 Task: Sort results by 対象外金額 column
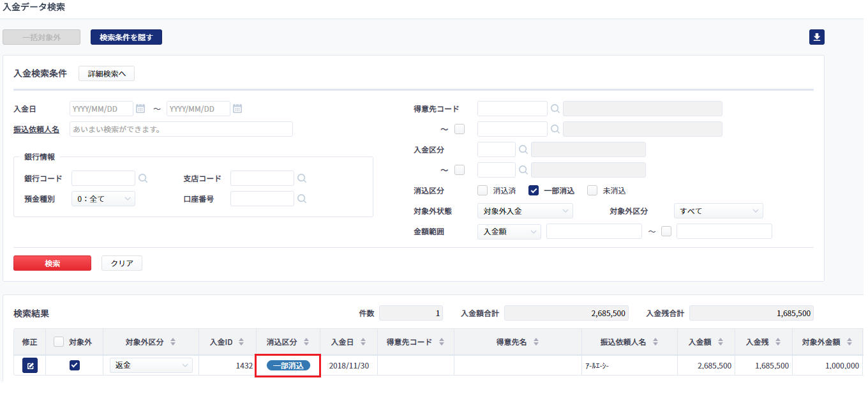851,342
